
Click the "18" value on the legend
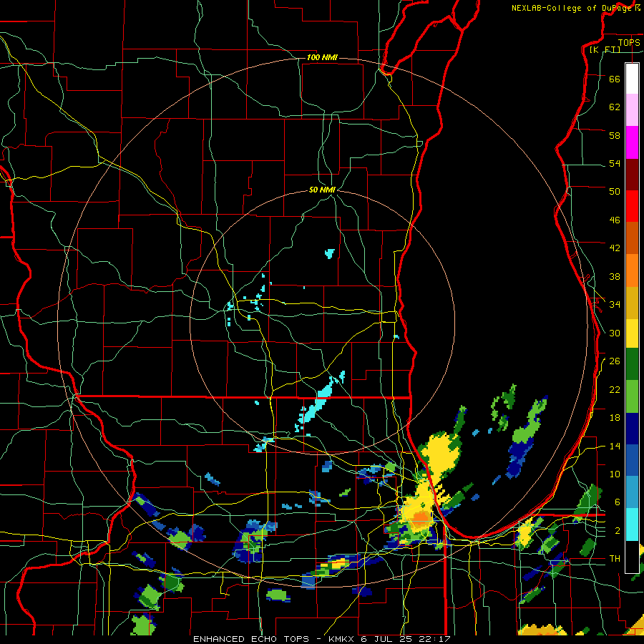(x=615, y=418)
